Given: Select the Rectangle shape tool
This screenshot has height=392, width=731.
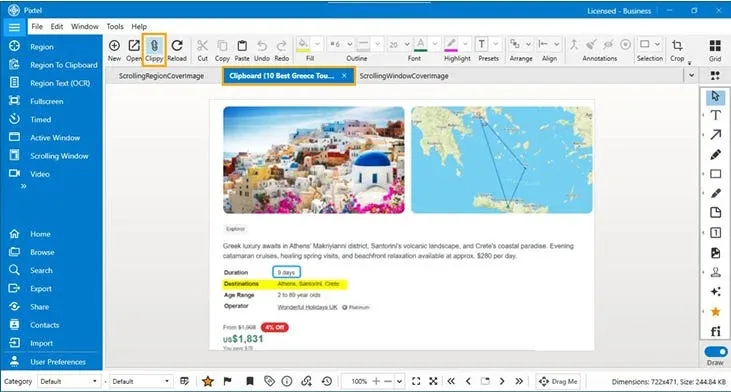Looking at the screenshot, I should coord(715,174).
